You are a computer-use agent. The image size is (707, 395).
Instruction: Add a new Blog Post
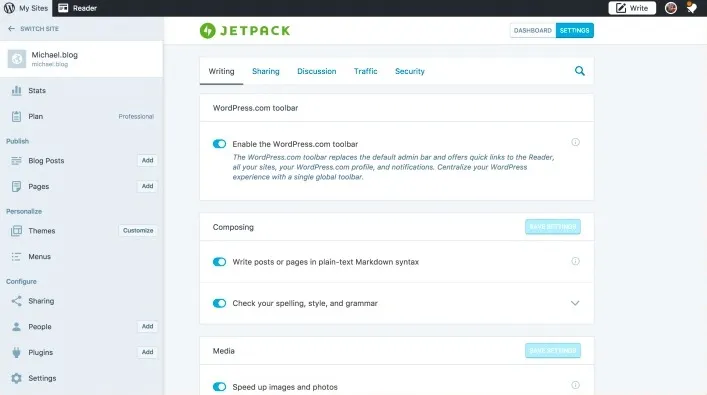(147, 161)
